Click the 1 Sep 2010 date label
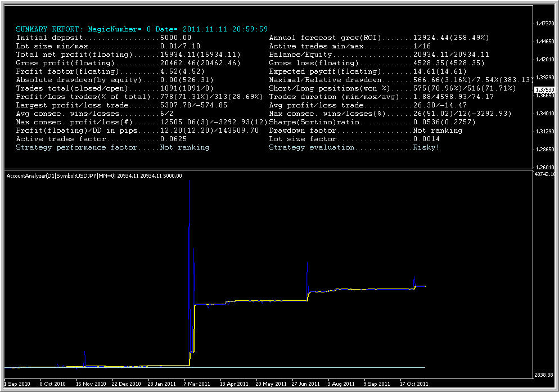 17,384
